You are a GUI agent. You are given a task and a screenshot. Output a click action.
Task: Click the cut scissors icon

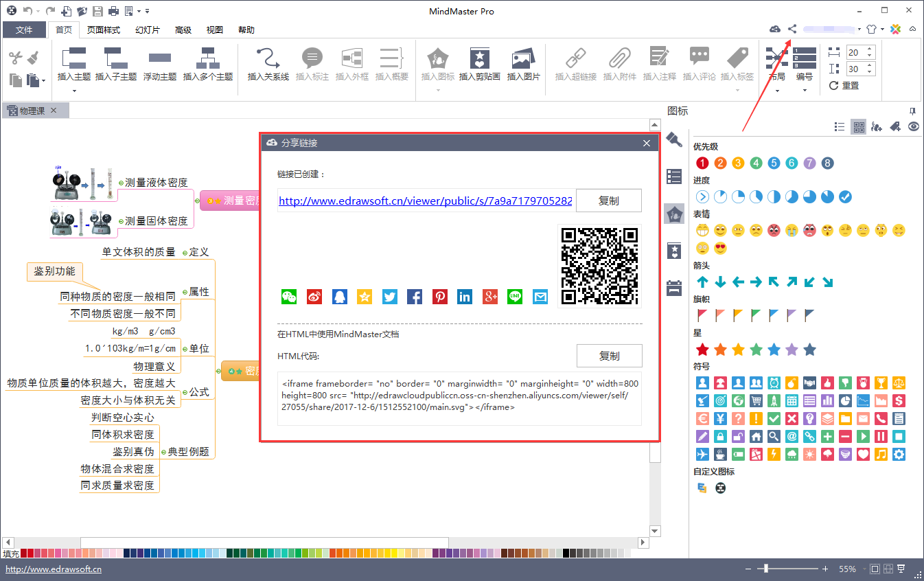click(16, 58)
